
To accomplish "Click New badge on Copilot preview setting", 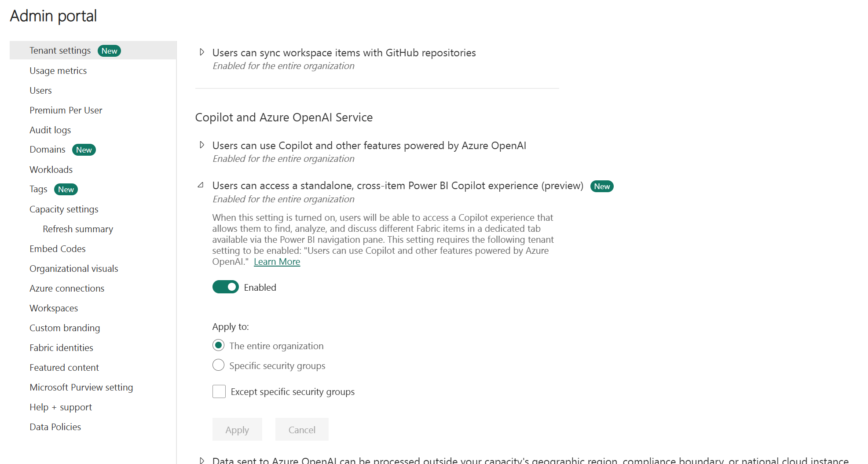I will [602, 186].
